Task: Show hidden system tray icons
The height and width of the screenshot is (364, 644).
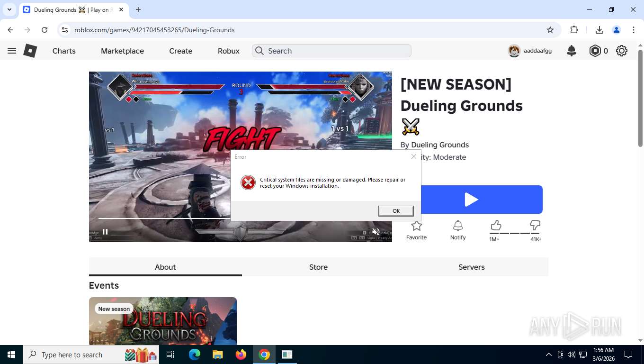Action: [x=549, y=355]
